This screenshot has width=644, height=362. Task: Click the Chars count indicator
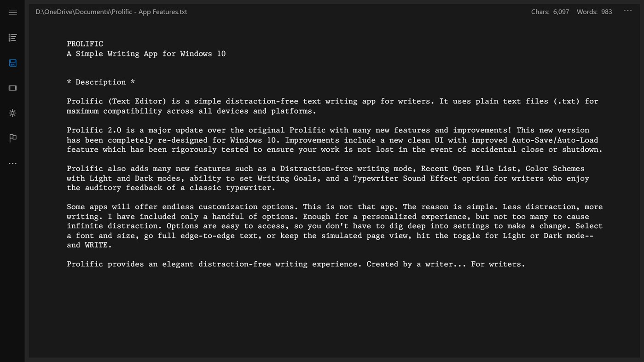point(550,12)
